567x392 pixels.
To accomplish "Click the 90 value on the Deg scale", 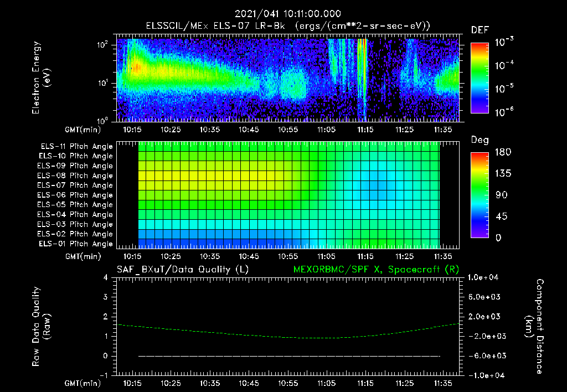I will 502,195.
